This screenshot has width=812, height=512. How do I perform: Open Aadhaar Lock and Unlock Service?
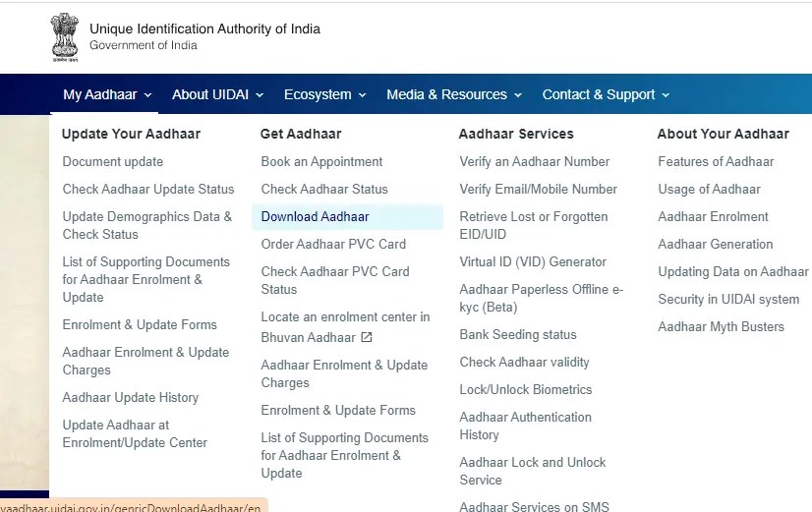(x=533, y=471)
